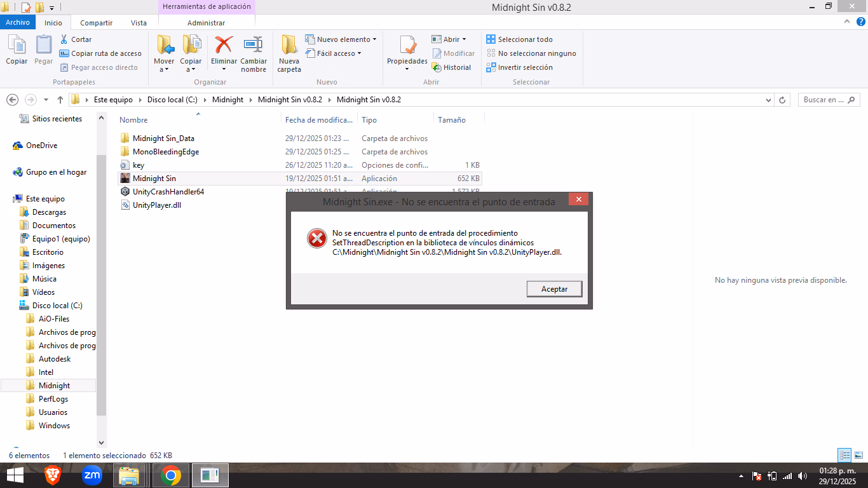The image size is (868, 488).
Task: Click the refresh icon beside address bar
Action: coord(783,100)
